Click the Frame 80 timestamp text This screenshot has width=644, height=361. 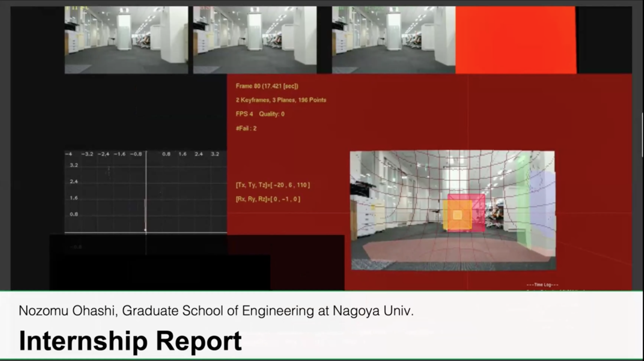tap(267, 86)
